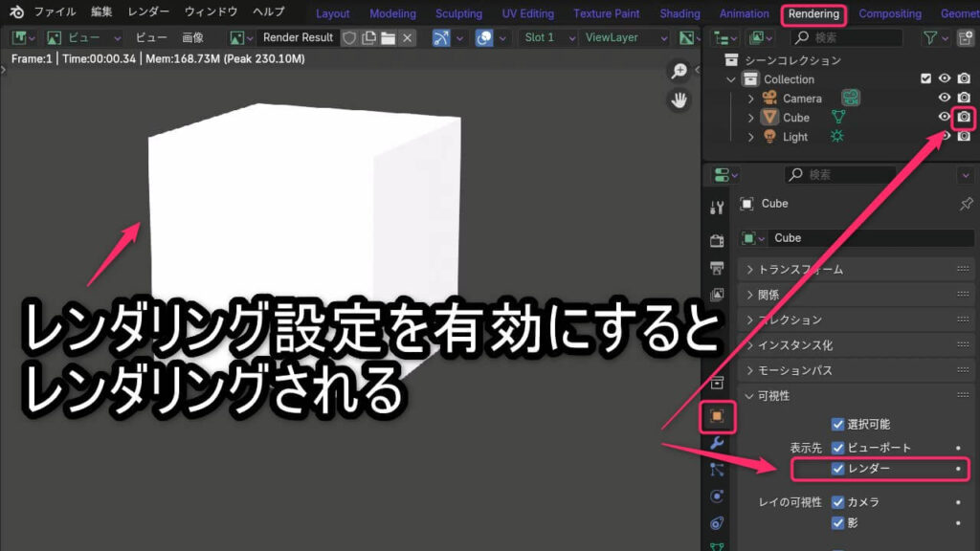Open the ヘルプ menu
Screen dimensions: 980x551
268,11
